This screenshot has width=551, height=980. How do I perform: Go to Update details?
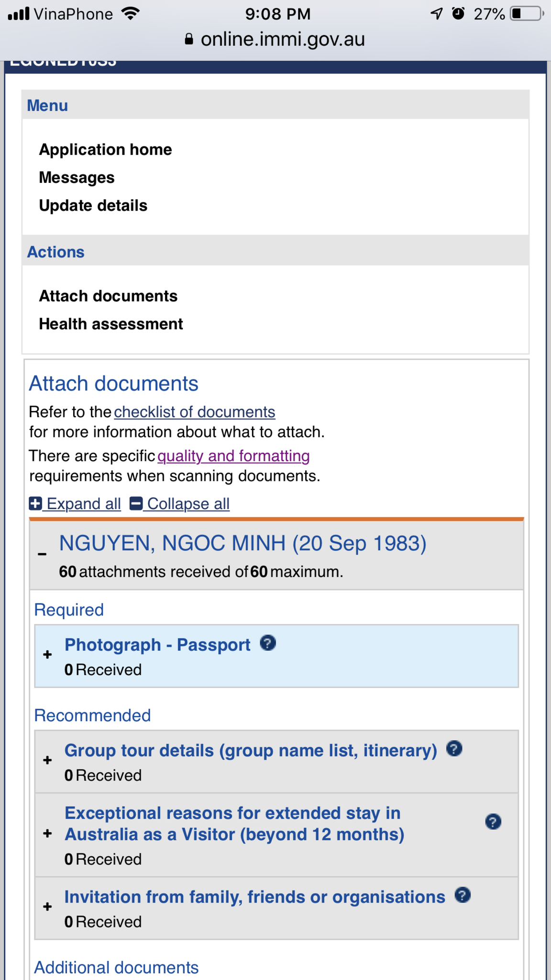pos(93,206)
